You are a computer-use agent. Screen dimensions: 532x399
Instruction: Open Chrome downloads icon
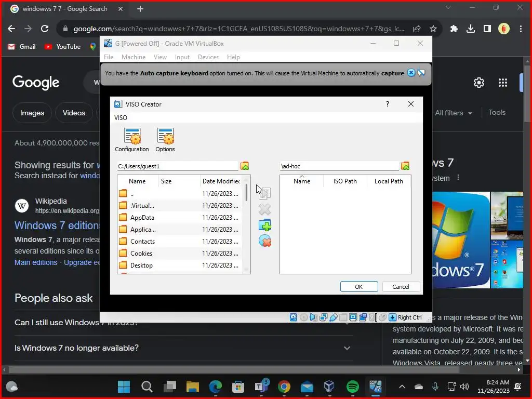[470, 29]
